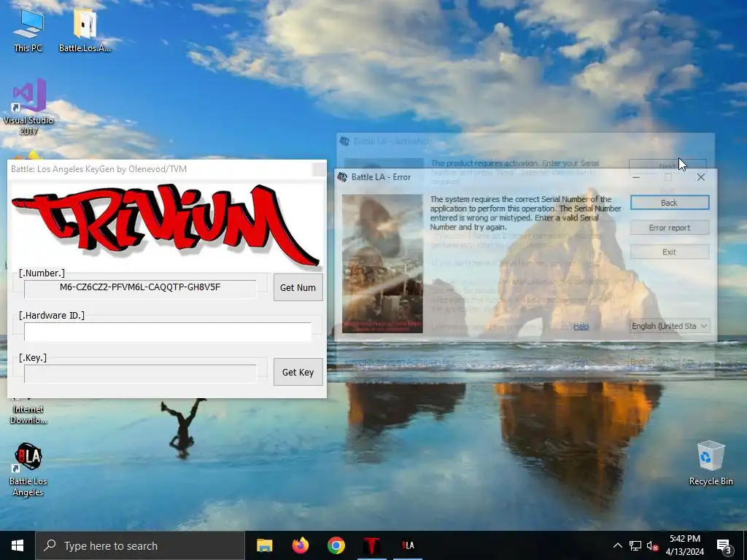Open File Explorer from taskbar
747x560 pixels.
(x=264, y=545)
